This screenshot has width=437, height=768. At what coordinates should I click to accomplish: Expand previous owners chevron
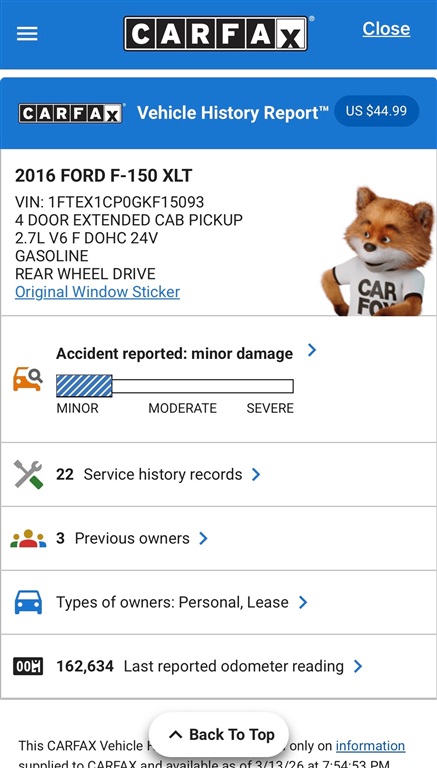[203, 538]
